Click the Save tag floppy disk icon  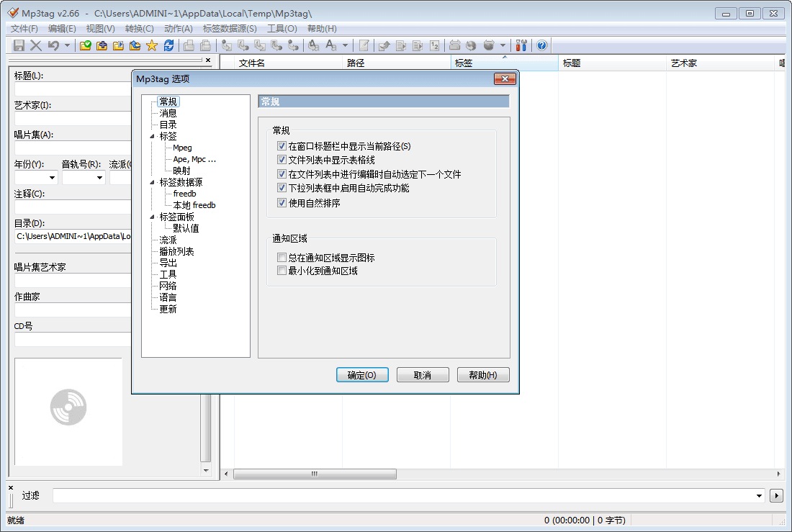click(19, 45)
